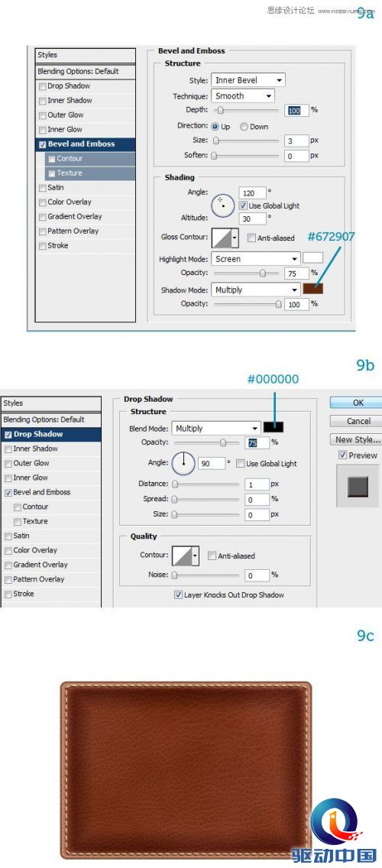Viewport: 382px width, 868px height.
Task: Toggle Use Global Light in Shading
Action: point(243,206)
